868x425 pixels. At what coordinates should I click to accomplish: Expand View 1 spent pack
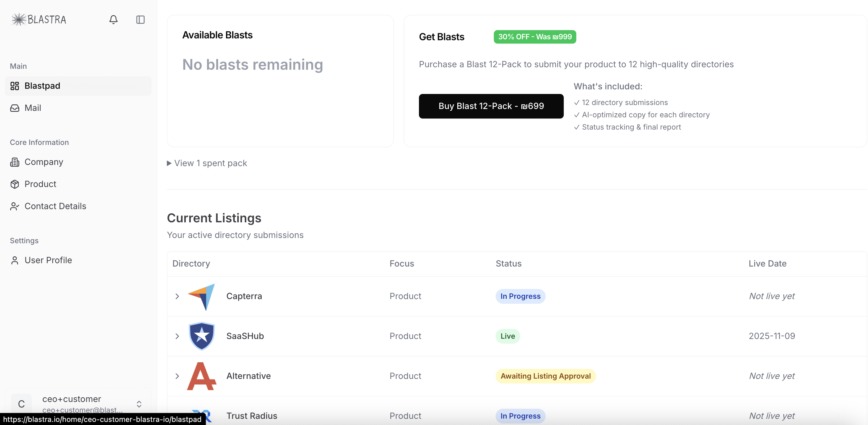click(x=207, y=163)
